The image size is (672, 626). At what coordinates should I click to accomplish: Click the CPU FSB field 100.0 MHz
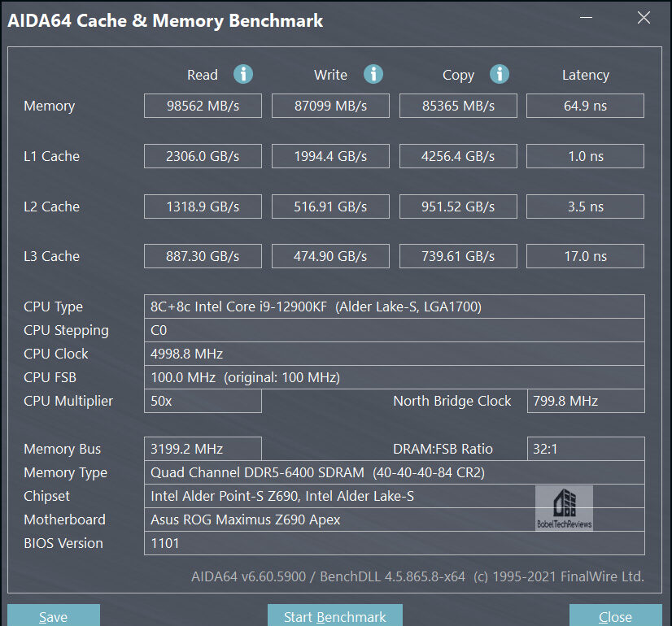pyautogui.click(x=395, y=377)
